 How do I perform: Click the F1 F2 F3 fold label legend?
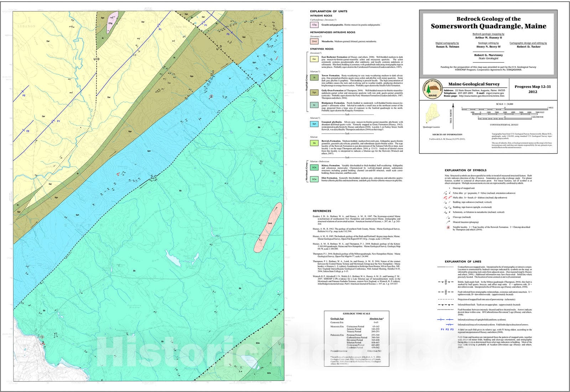[447, 330]
